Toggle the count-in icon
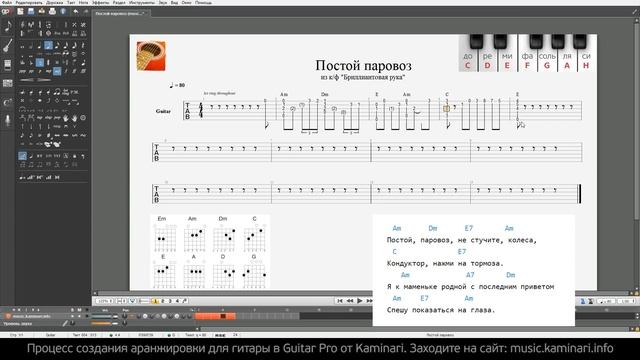The image size is (640, 360). coord(590,301)
